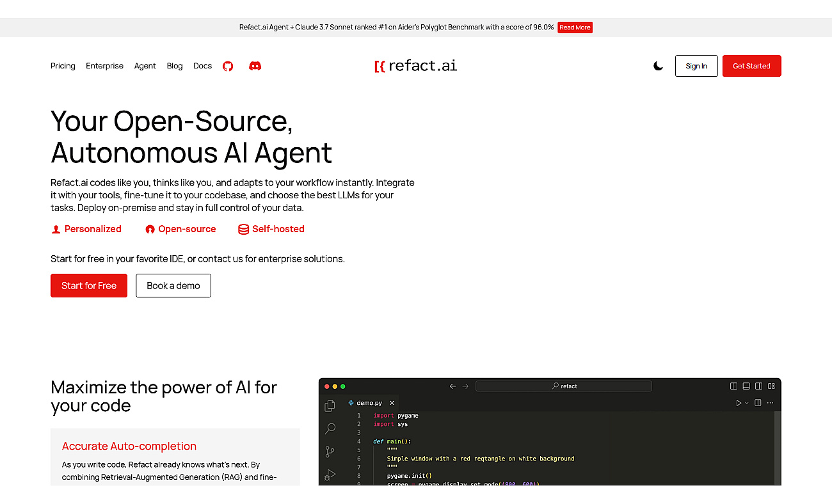Click the 'def main():' code line
This screenshot has height=504, width=832.
[392, 441]
